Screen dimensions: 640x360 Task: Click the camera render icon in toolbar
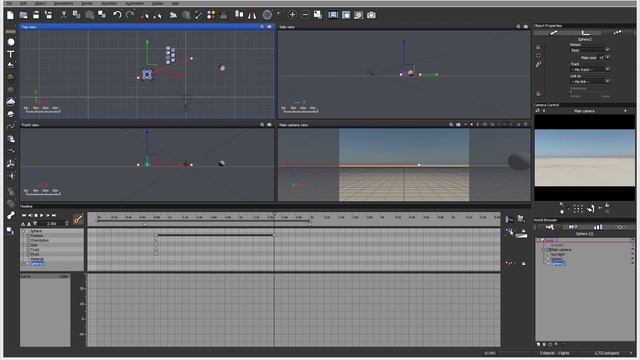[x=371, y=15]
